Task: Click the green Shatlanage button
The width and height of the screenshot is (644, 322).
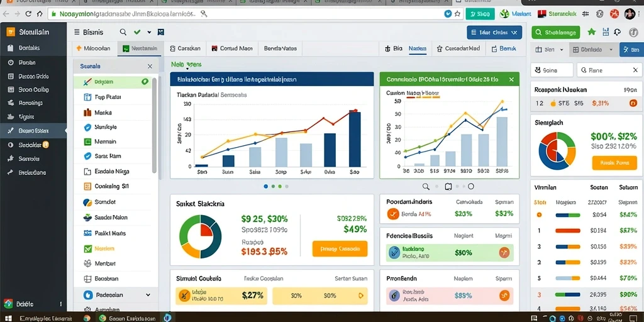Action: coord(556,33)
